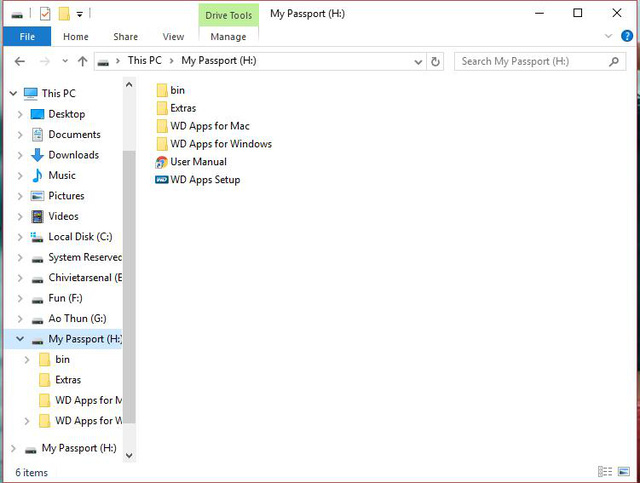640x483 pixels.
Task: Click the Drive Tools contextual tab header
Action: pyautogui.click(x=229, y=15)
